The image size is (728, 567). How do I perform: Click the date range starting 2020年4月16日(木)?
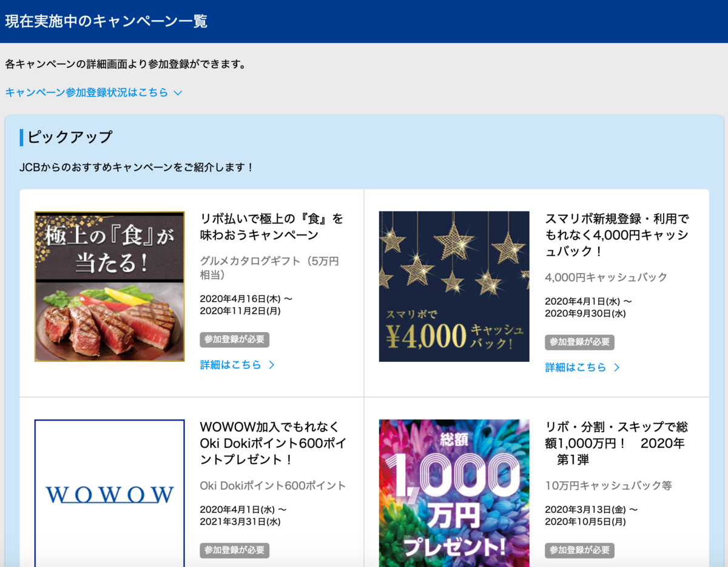pyautogui.click(x=246, y=305)
